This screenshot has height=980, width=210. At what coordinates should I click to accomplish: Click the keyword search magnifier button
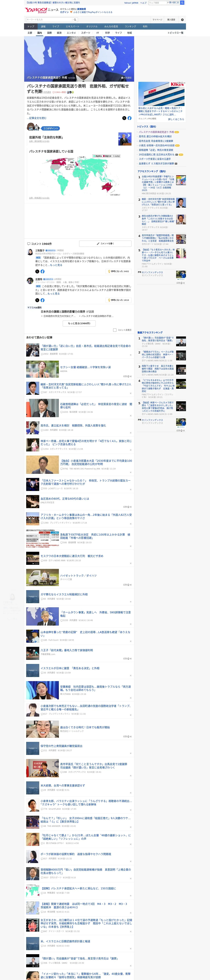(x=75, y=20)
